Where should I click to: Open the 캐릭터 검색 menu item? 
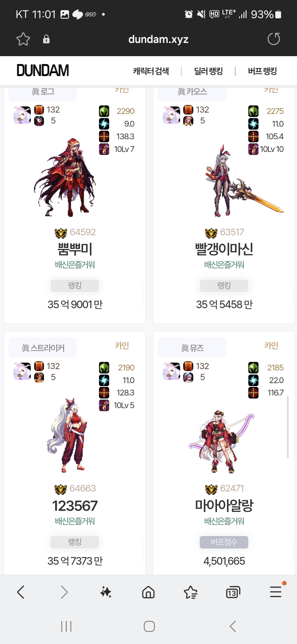[151, 71]
